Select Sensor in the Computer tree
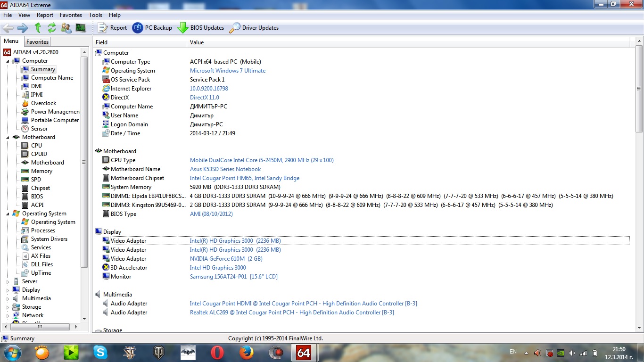 click(x=39, y=129)
